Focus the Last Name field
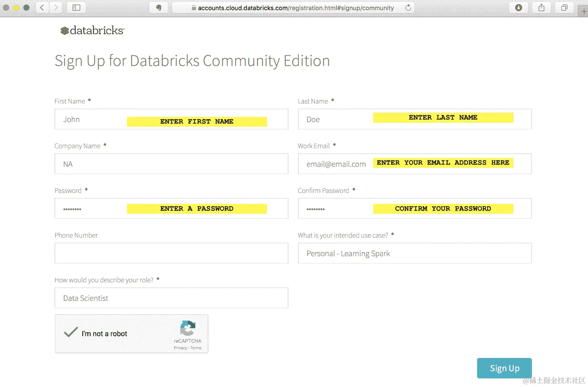The width and height of the screenshot is (588, 387). click(x=415, y=119)
